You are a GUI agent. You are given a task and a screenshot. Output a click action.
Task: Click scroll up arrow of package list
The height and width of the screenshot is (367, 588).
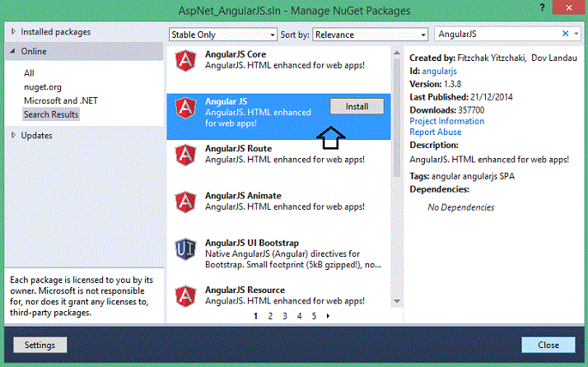pyautogui.click(x=397, y=53)
